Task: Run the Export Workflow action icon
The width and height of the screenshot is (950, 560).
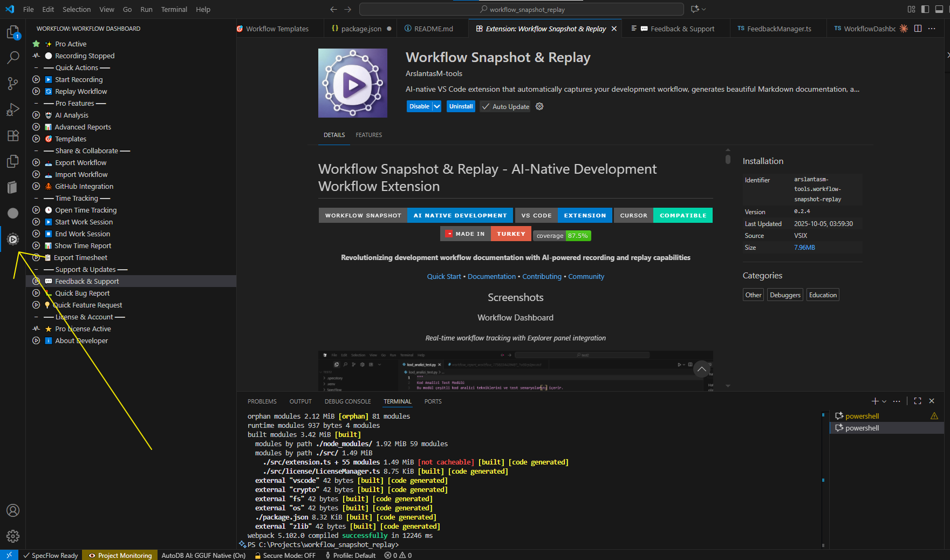Action: point(36,162)
